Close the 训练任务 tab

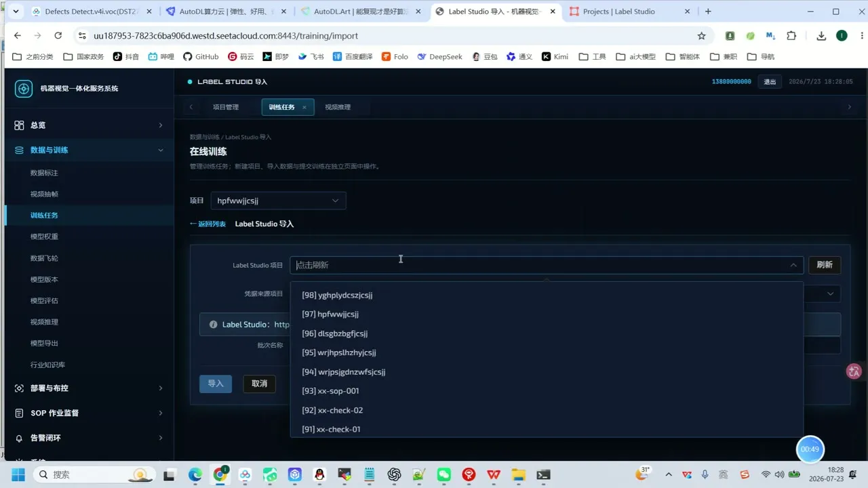click(304, 107)
